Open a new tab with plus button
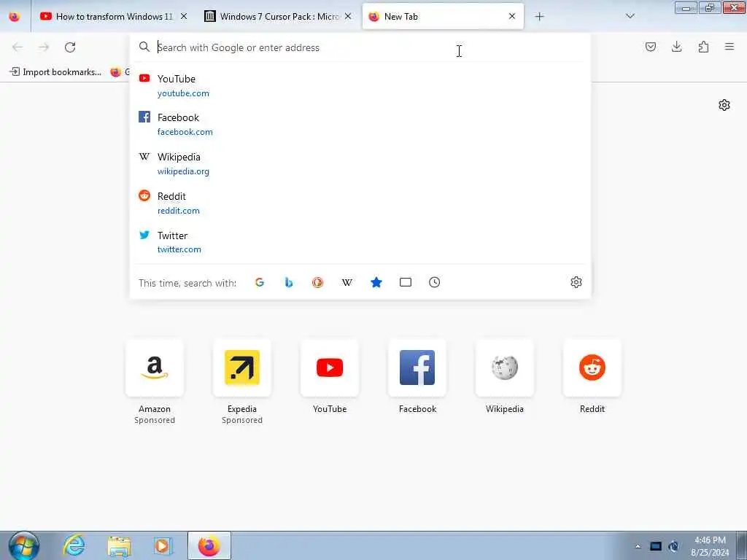Viewport: 747px width, 560px height. pos(539,17)
